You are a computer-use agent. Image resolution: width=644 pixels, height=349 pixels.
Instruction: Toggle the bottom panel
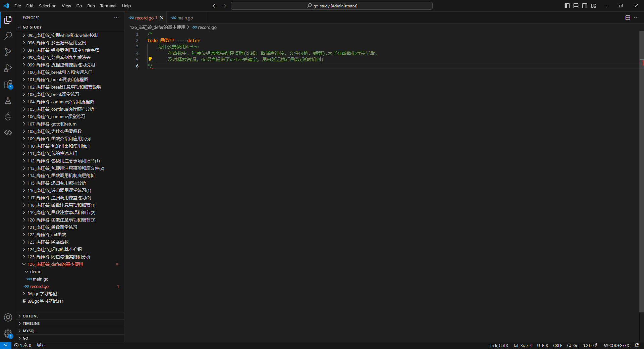pyautogui.click(x=576, y=6)
